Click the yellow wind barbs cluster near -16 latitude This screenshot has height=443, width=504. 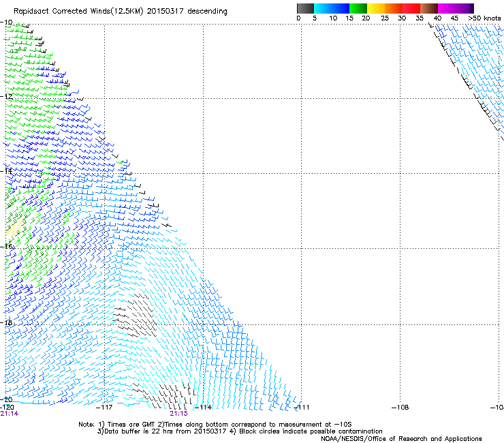(14, 229)
